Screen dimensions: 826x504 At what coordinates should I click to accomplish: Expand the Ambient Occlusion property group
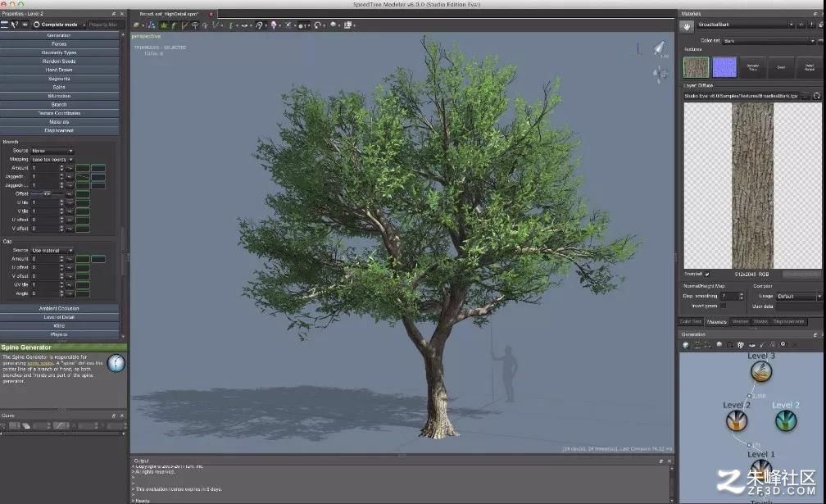[x=59, y=309]
